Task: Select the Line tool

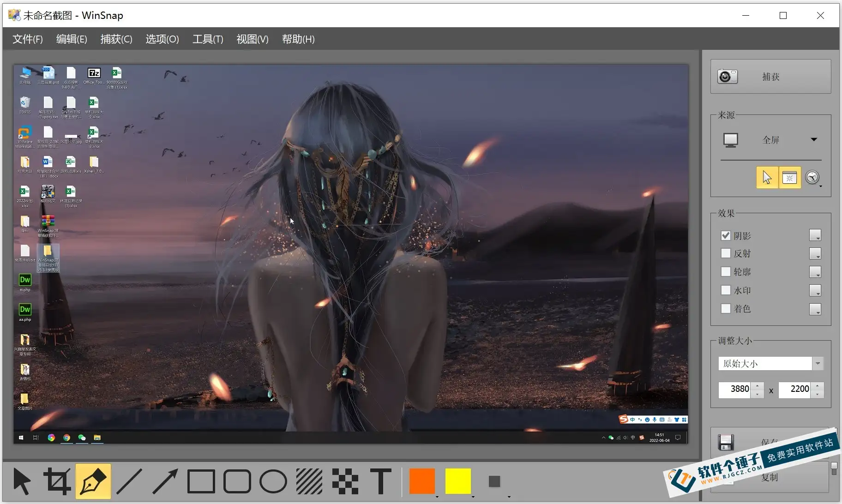Action: [129, 481]
